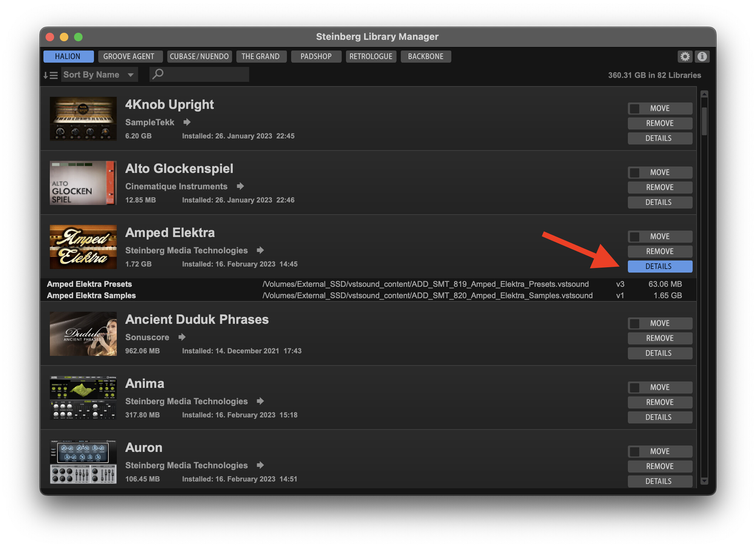Switch to the BACKBONE tab
This screenshot has width=756, height=548.
click(426, 57)
